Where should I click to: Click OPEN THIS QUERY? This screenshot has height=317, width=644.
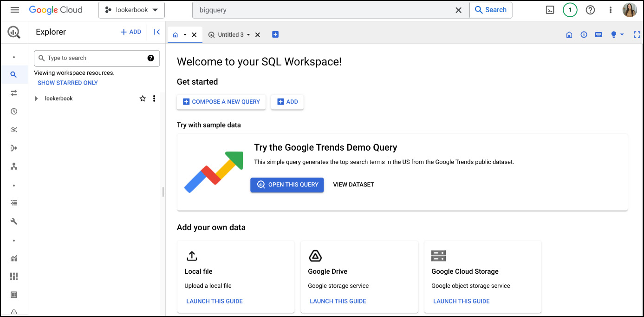(x=287, y=185)
